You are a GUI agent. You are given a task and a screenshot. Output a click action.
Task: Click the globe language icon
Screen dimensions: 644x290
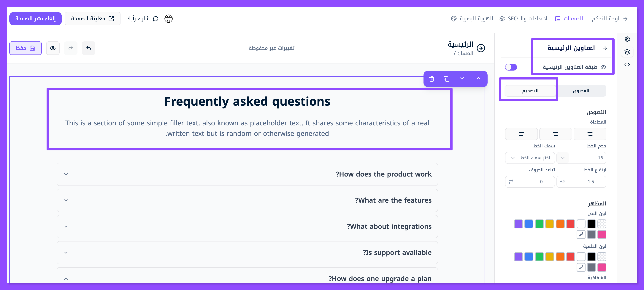(x=169, y=18)
